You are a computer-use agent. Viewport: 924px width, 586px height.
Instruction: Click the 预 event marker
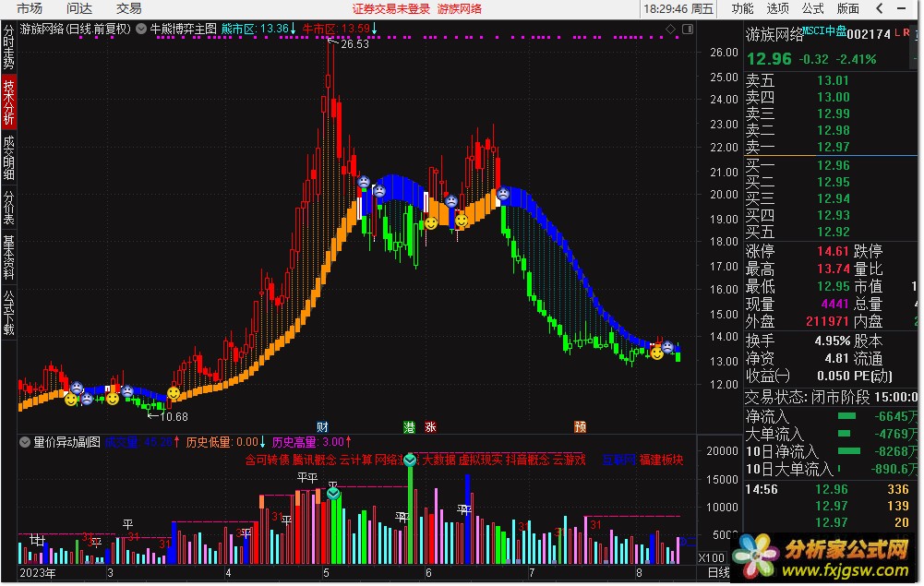(x=581, y=427)
